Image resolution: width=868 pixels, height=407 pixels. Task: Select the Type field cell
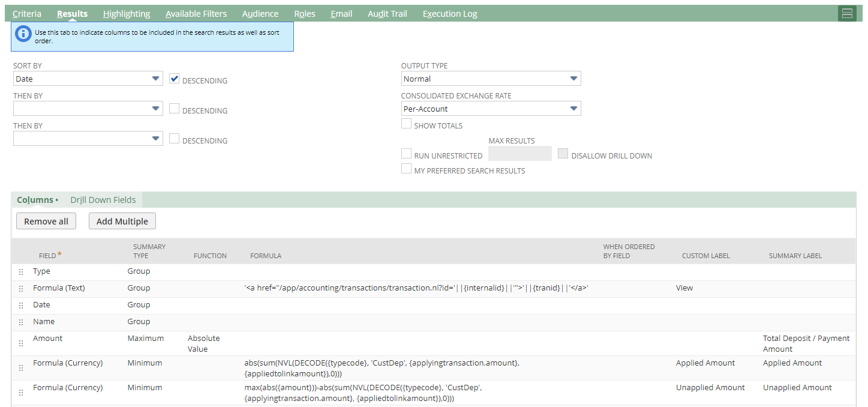point(41,271)
